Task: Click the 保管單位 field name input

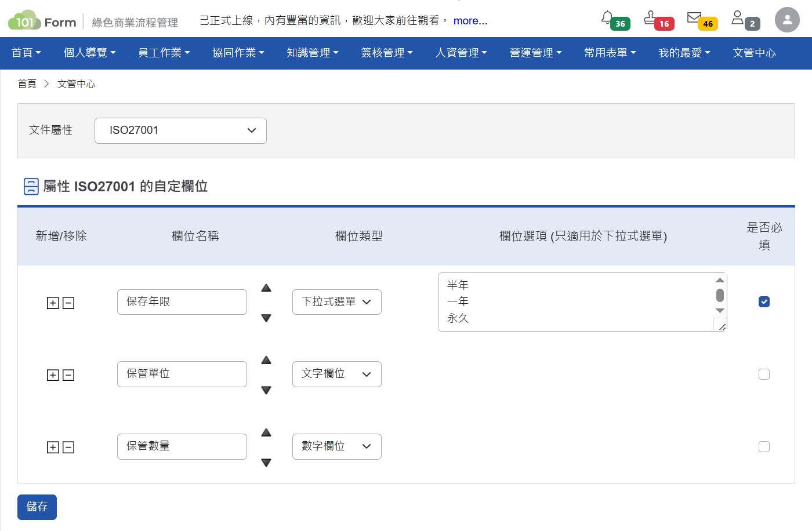Action: click(182, 374)
